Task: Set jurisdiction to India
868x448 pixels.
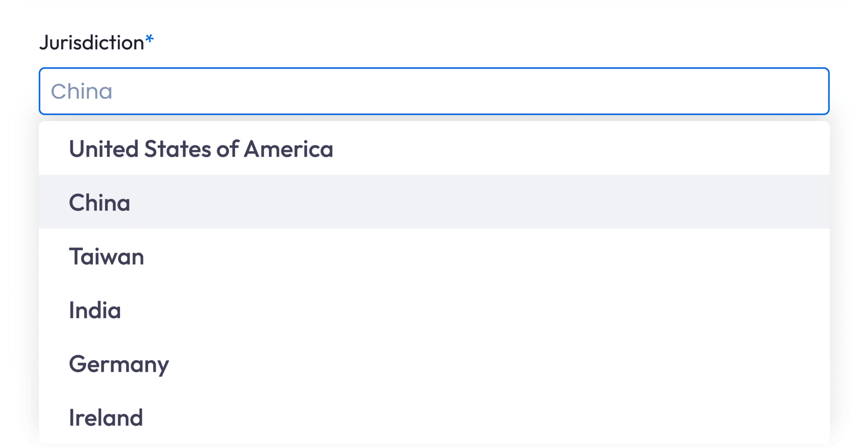Action: coord(95,310)
